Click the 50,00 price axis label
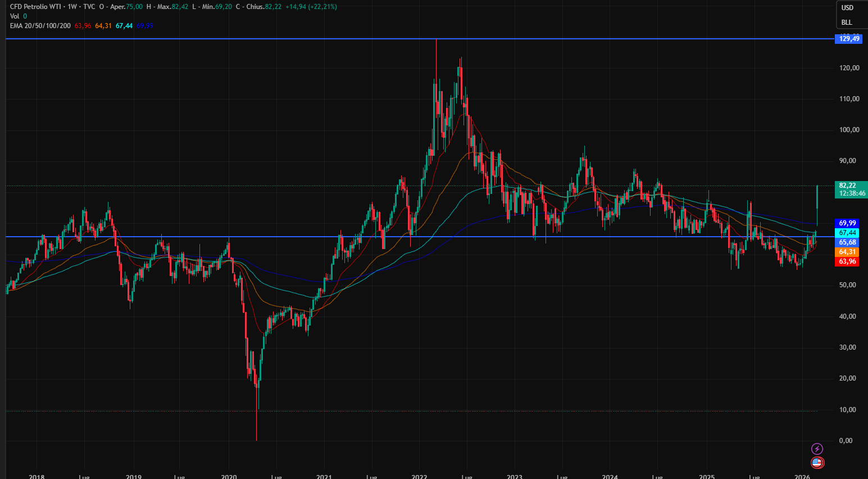868x479 pixels. 848,285
